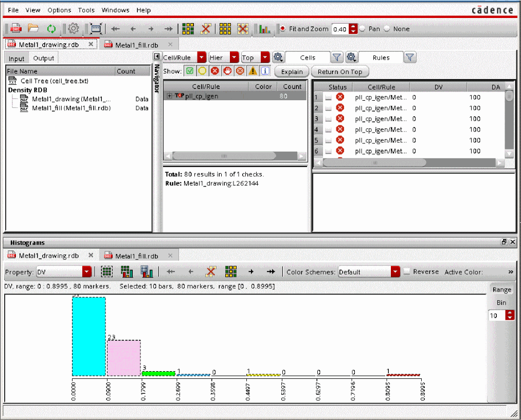Image resolution: width=521 pixels, height=420 pixels.
Task: Click the DRC open results icon
Action: [x=15, y=29]
